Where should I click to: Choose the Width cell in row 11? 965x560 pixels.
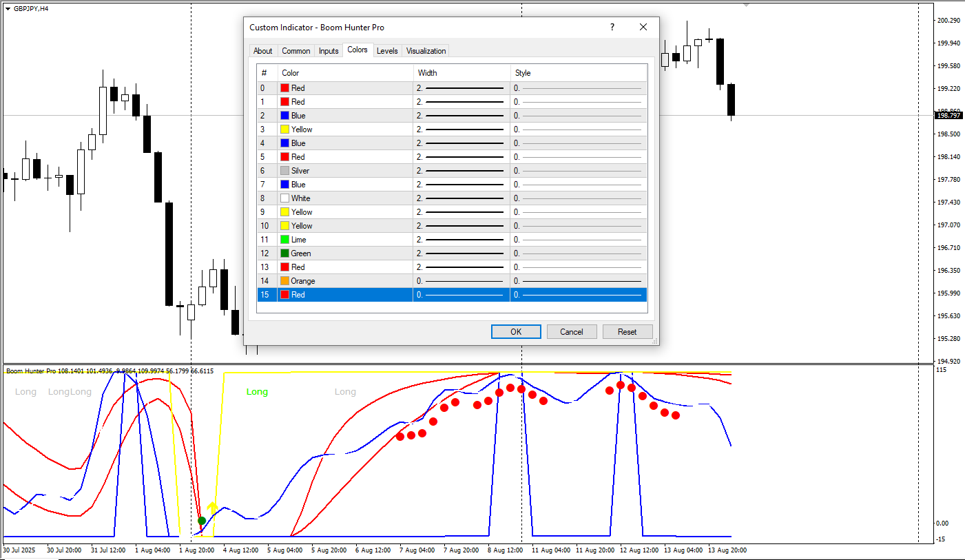pos(461,240)
